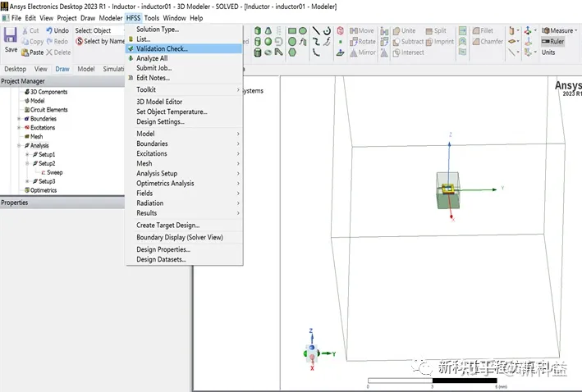Click the Fillet tool

483,30
